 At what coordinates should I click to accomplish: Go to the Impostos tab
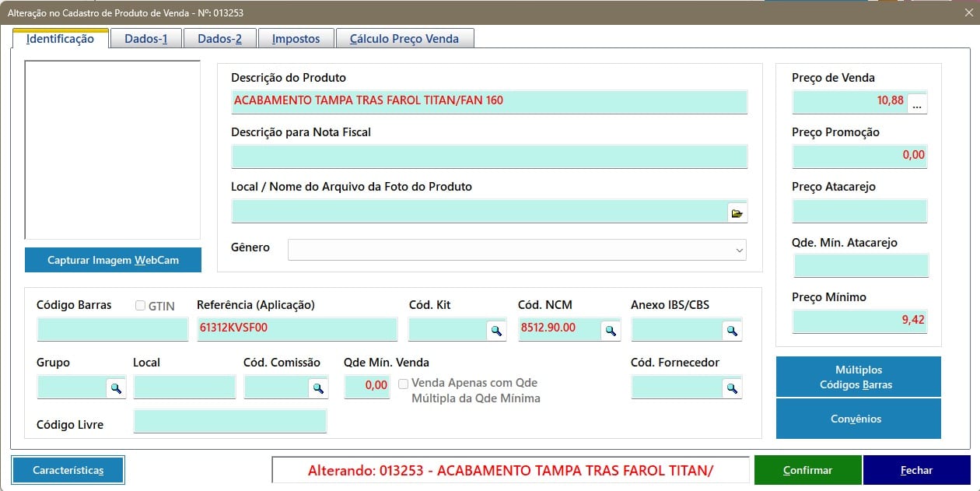coord(296,39)
